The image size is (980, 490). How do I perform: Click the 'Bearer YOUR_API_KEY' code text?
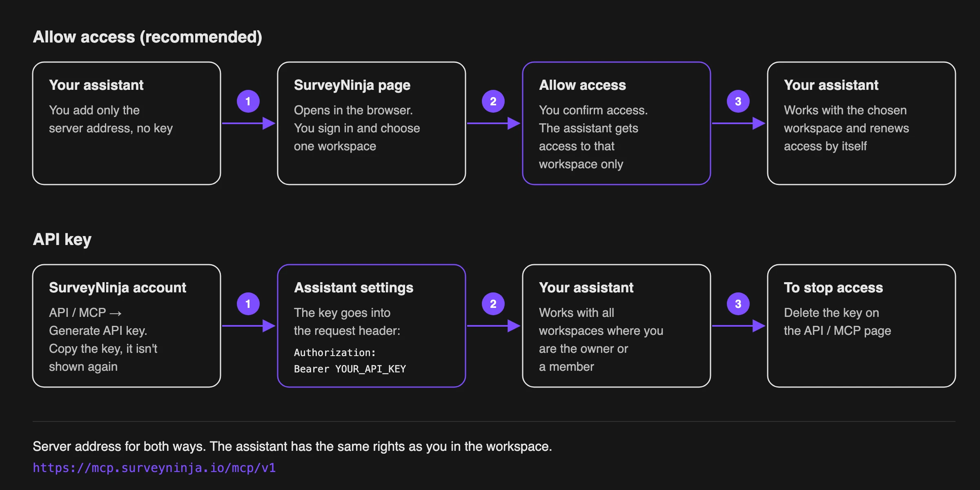point(350,369)
